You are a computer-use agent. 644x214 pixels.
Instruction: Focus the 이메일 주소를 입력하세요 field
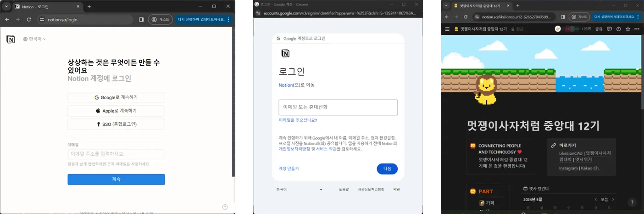tap(116, 154)
